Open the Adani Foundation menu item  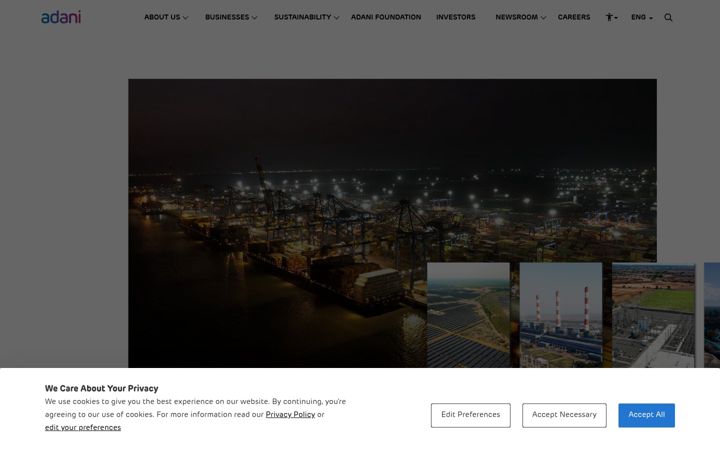[386, 17]
